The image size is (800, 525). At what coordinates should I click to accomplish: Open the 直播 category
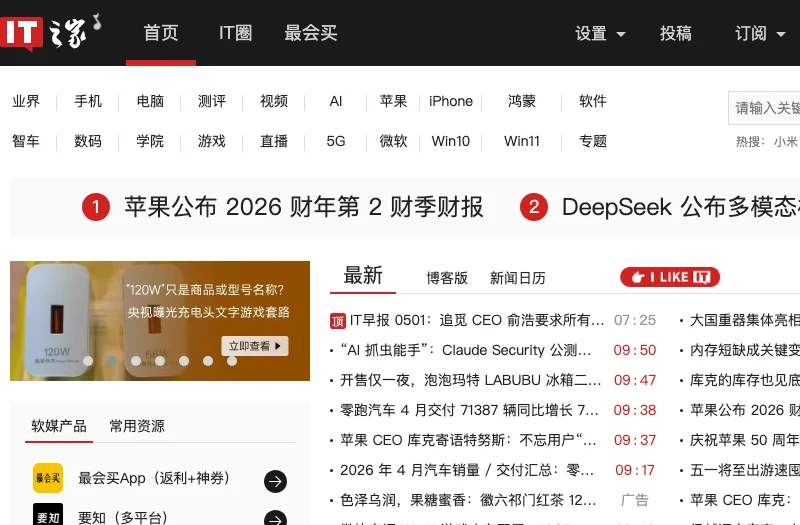[x=274, y=141]
